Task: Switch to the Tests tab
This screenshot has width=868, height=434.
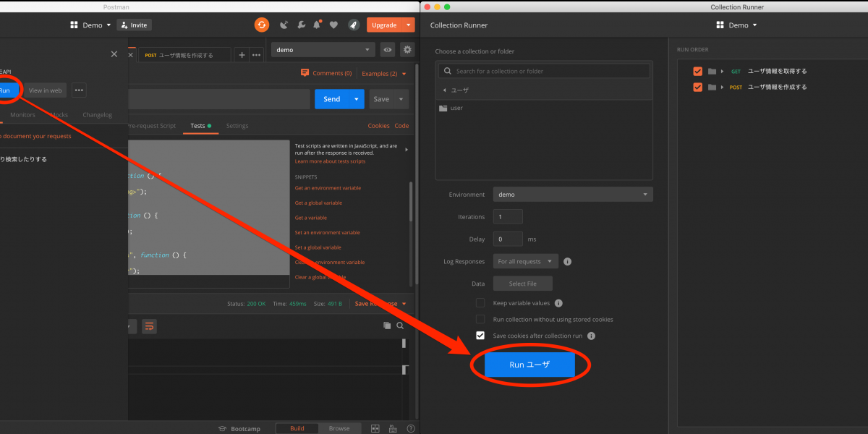Action: pyautogui.click(x=197, y=126)
